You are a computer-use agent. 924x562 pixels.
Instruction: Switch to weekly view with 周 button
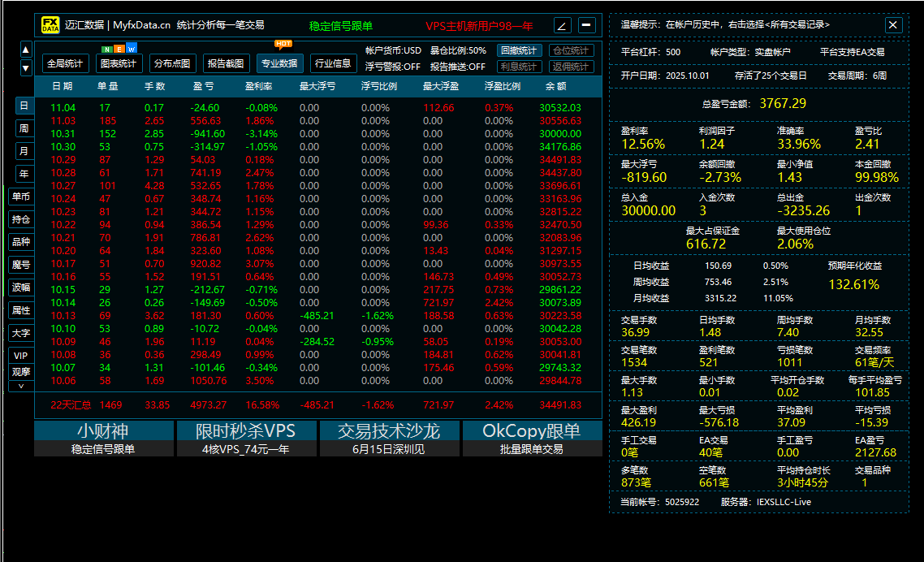pos(24,128)
